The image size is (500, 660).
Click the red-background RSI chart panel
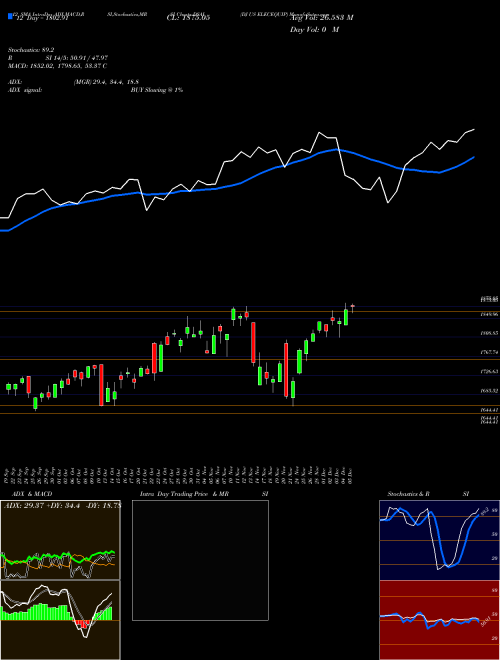[x=439, y=620]
